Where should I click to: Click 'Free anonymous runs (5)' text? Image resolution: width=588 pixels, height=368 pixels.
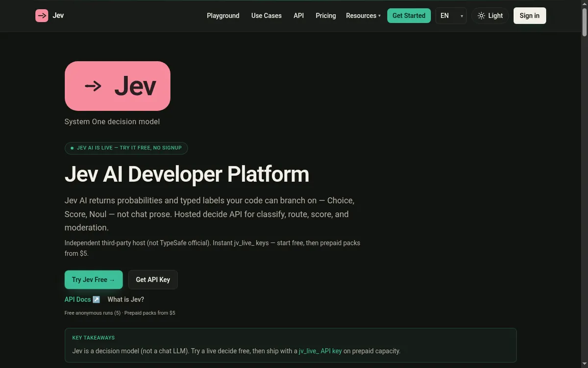[93, 313]
